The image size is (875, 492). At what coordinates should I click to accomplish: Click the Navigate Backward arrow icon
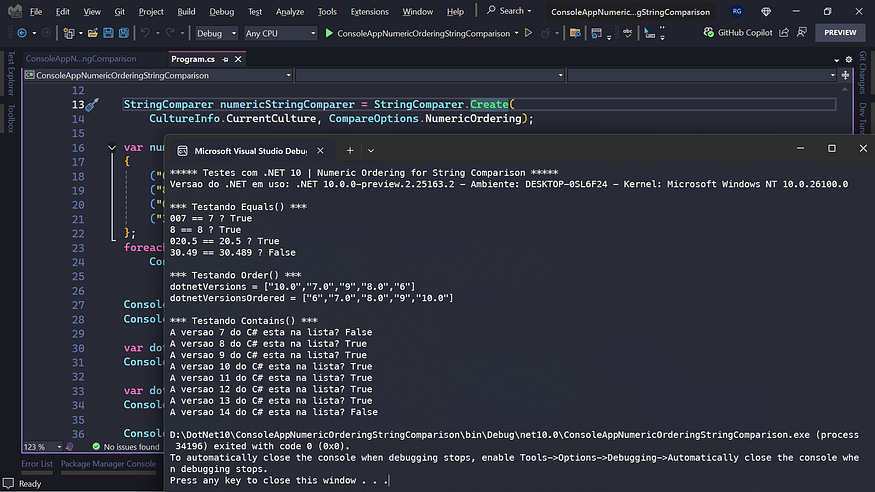[x=22, y=33]
